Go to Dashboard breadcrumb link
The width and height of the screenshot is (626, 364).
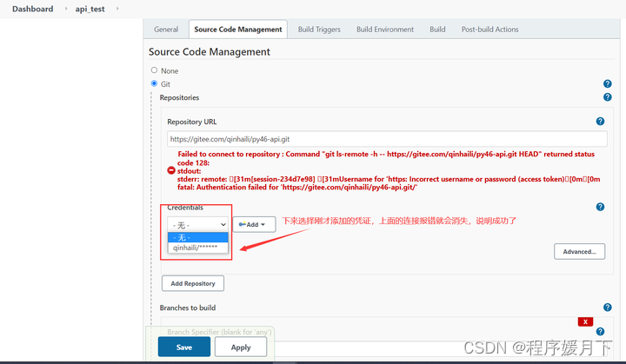(32, 9)
